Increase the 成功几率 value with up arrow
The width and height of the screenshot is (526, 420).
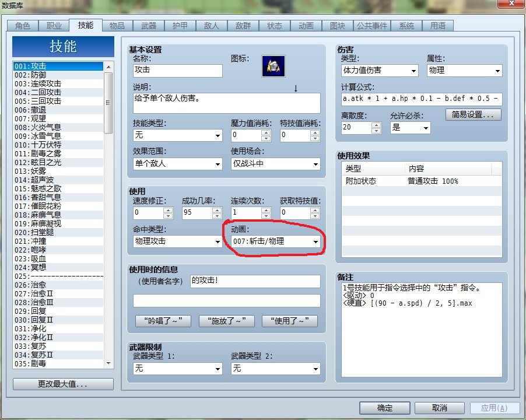217,211
